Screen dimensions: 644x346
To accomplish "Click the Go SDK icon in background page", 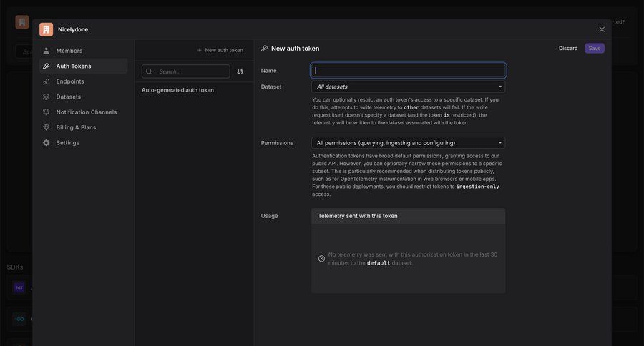I will [19, 319].
